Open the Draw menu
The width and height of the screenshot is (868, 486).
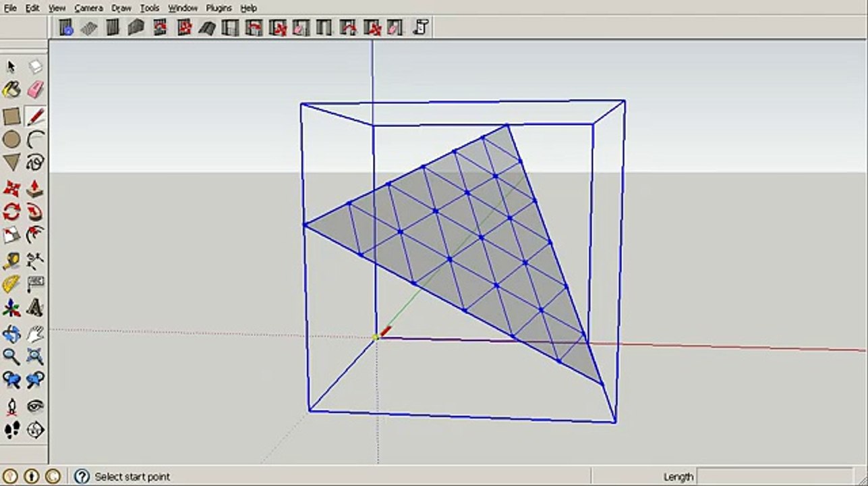[121, 8]
